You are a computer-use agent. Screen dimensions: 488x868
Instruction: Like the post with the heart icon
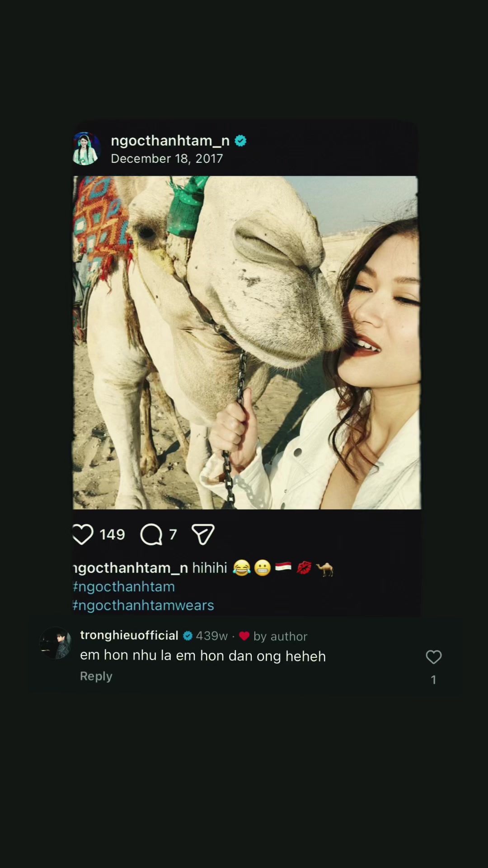point(83,534)
